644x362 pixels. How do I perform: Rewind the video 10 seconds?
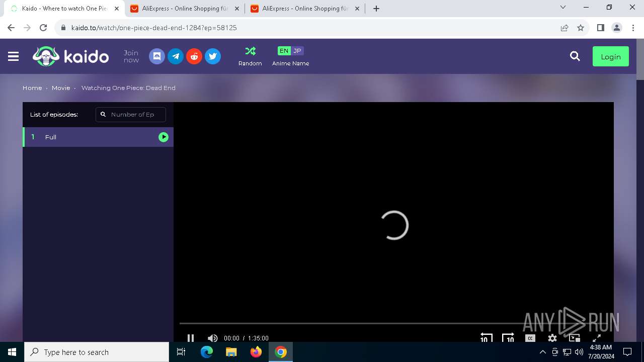coord(486,338)
